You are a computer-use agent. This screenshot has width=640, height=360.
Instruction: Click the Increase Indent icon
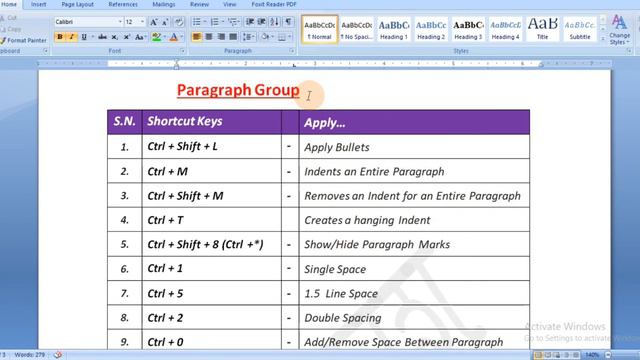click(x=262, y=22)
